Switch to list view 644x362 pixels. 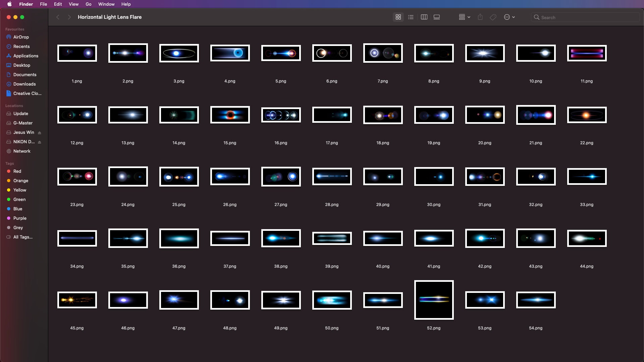click(411, 17)
